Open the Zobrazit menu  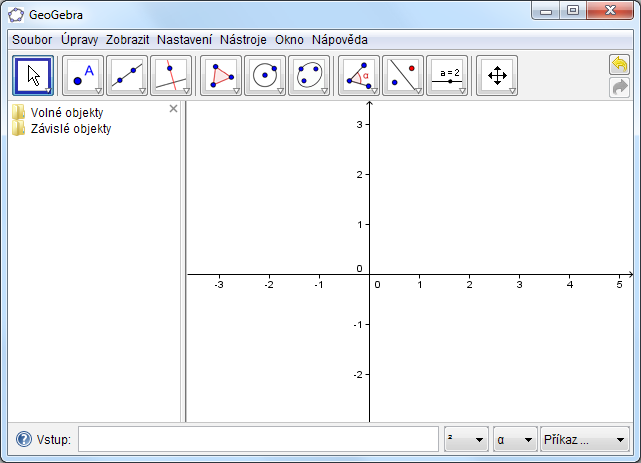click(x=128, y=40)
